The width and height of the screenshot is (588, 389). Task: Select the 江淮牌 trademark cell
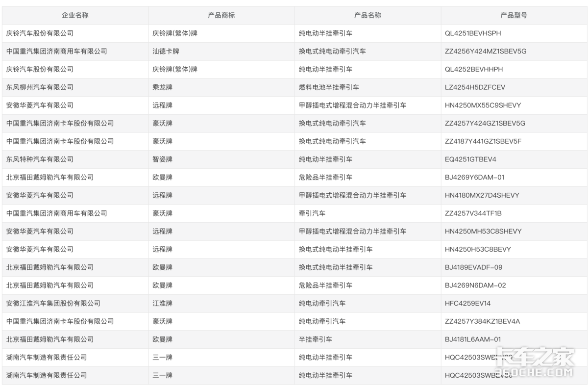point(162,303)
